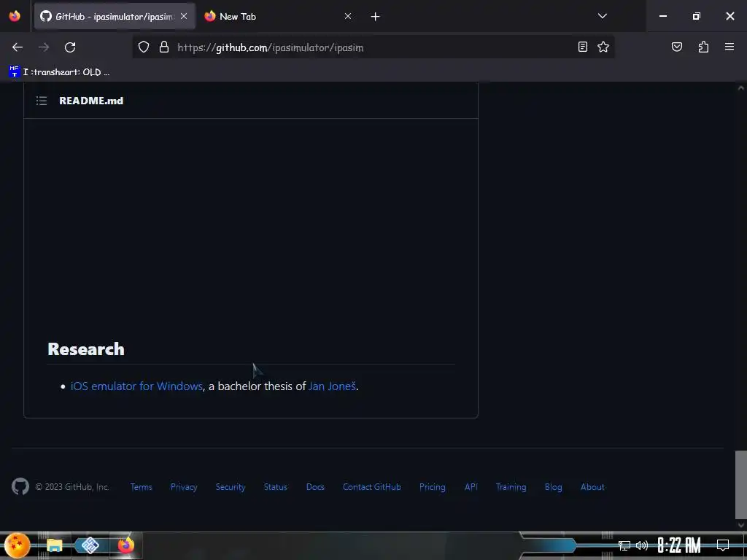Open the transheart OLD bookmark
The height and width of the screenshot is (560, 747).
(x=60, y=72)
